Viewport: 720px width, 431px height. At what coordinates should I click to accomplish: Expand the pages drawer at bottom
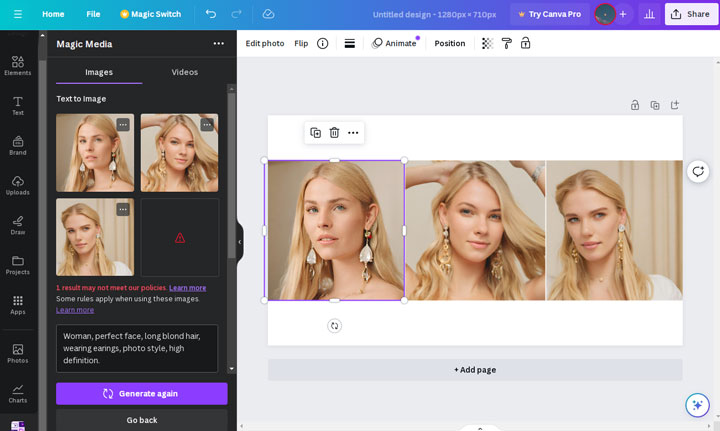(x=480, y=428)
